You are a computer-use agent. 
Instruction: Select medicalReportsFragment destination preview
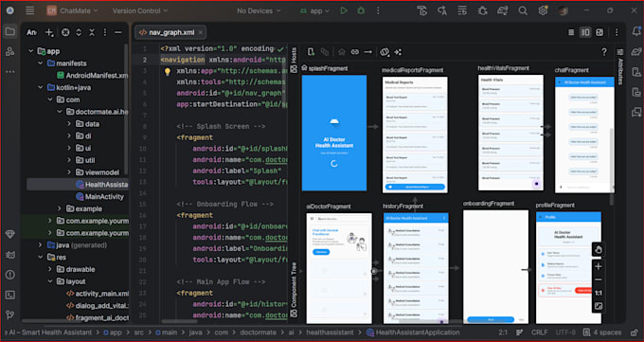(x=415, y=135)
